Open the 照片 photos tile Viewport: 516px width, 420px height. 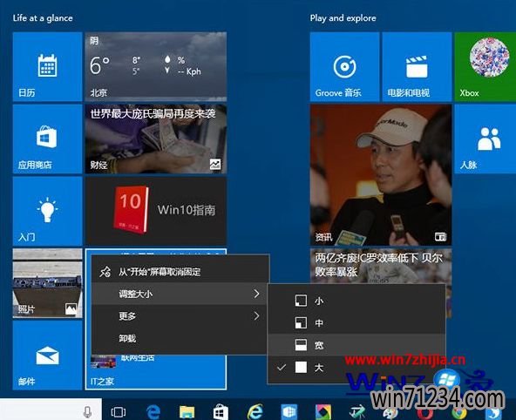(47, 283)
